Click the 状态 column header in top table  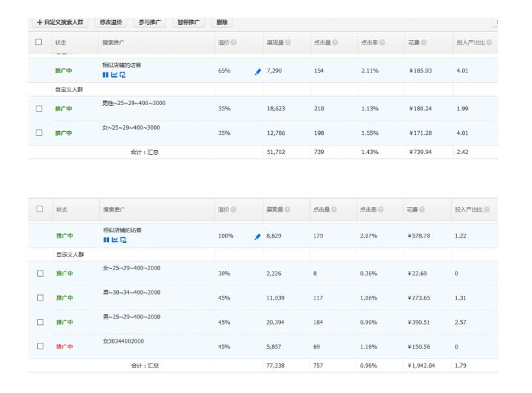(61, 42)
